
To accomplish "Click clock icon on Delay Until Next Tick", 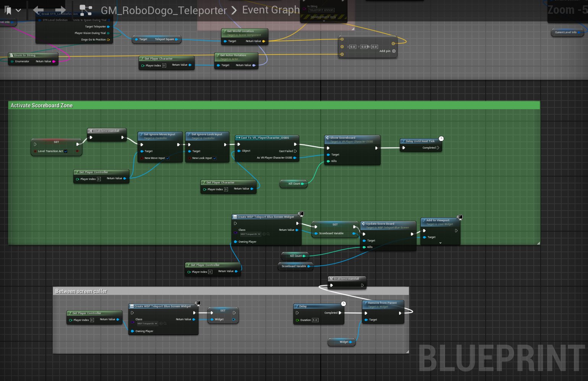I will [x=441, y=138].
